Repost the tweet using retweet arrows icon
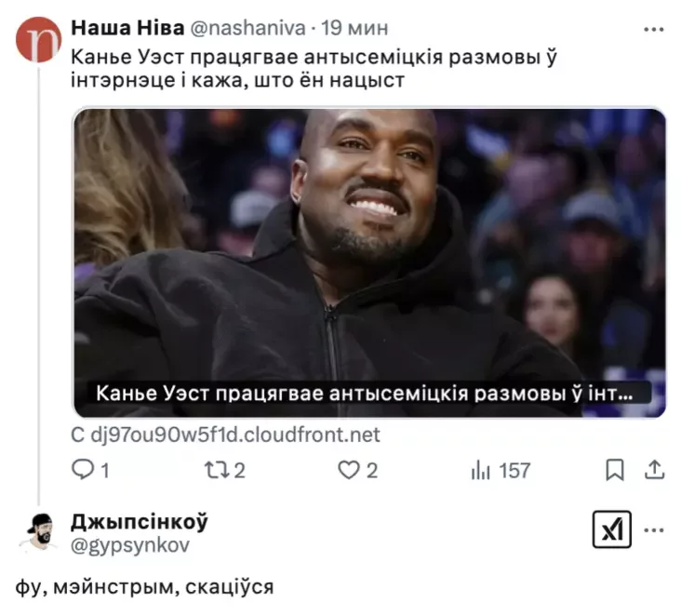681x616 pixels. [x=217, y=470]
